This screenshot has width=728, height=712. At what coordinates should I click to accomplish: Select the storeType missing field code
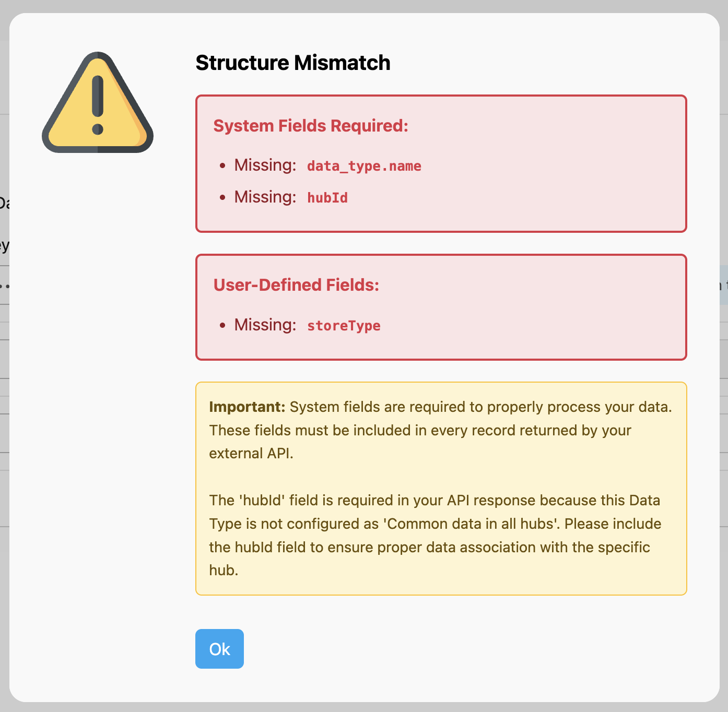coord(344,325)
